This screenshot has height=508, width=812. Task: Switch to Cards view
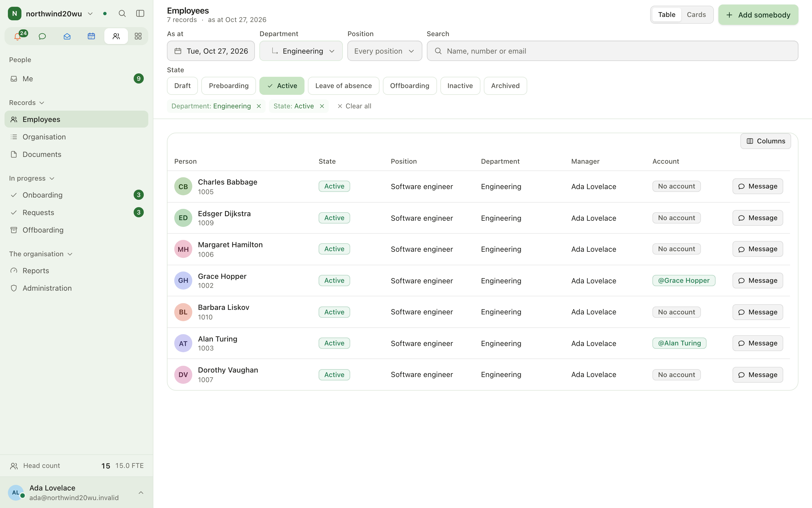[x=696, y=15]
